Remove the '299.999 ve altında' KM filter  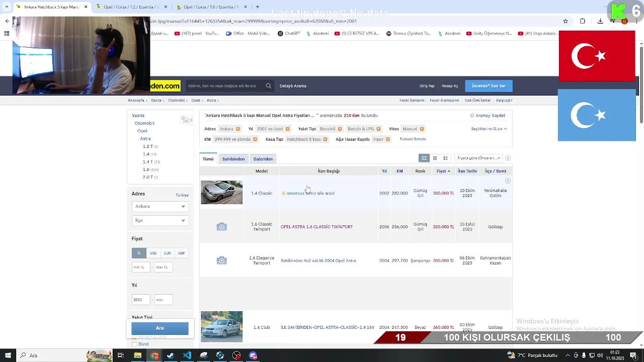(255, 139)
